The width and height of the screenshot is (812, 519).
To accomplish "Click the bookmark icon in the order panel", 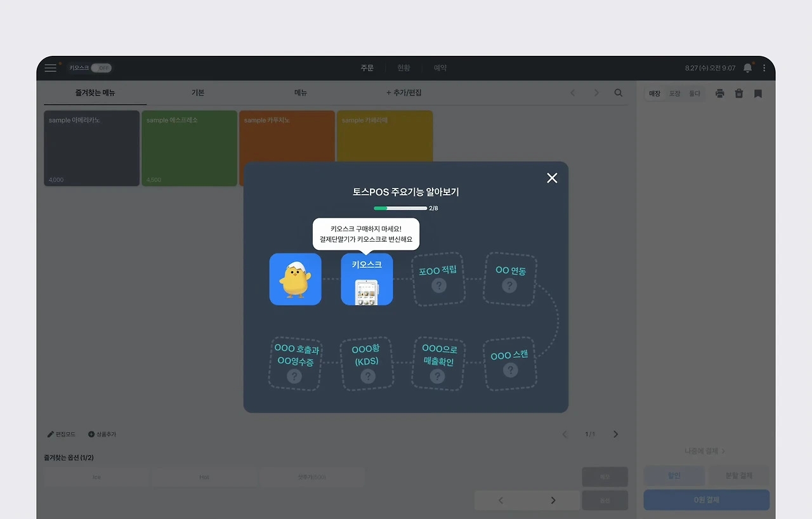I will coord(758,93).
